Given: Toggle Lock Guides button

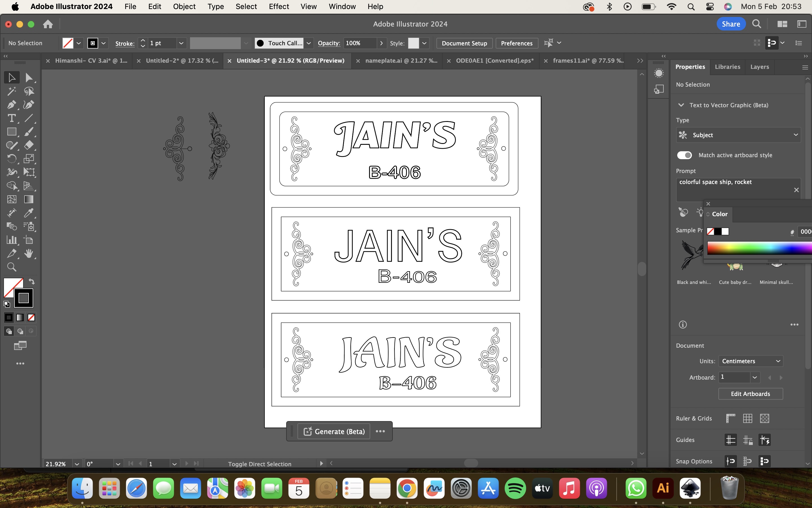Looking at the screenshot, I should 748,440.
